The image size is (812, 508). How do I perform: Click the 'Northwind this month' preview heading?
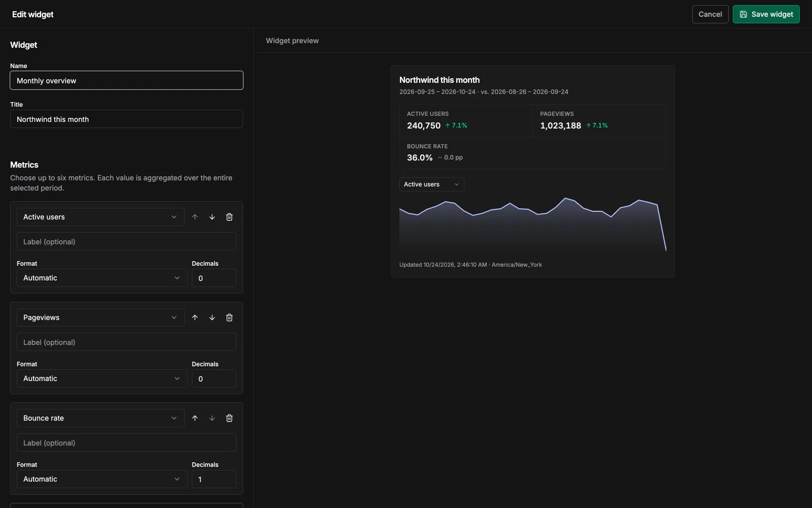pos(439,80)
